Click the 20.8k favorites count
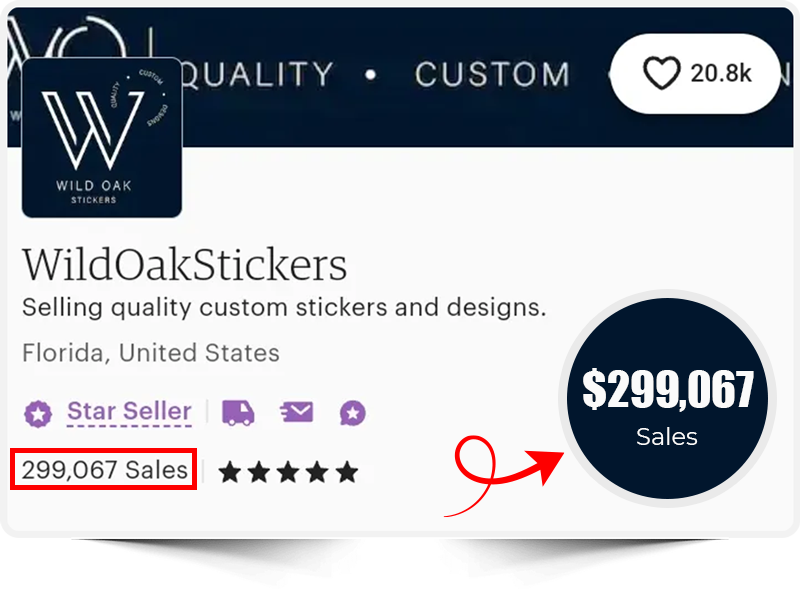The height and width of the screenshot is (589, 800). click(720, 73)
